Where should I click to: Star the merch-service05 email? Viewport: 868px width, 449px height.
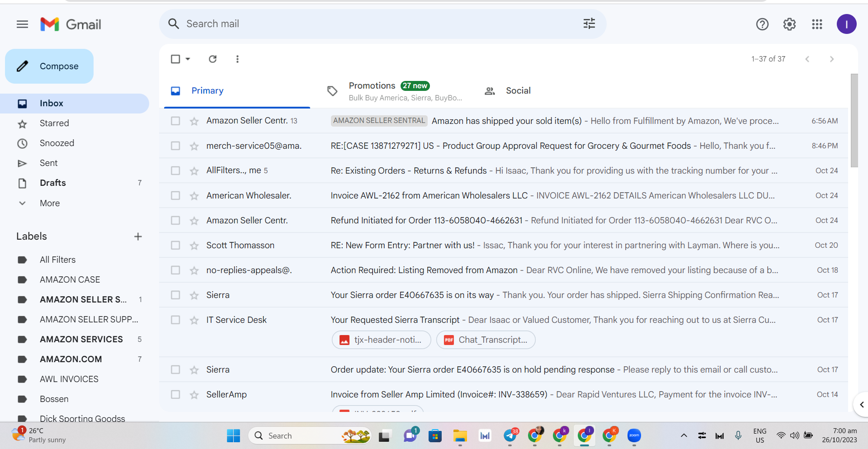pyautogui.click(x=194, y=146)
